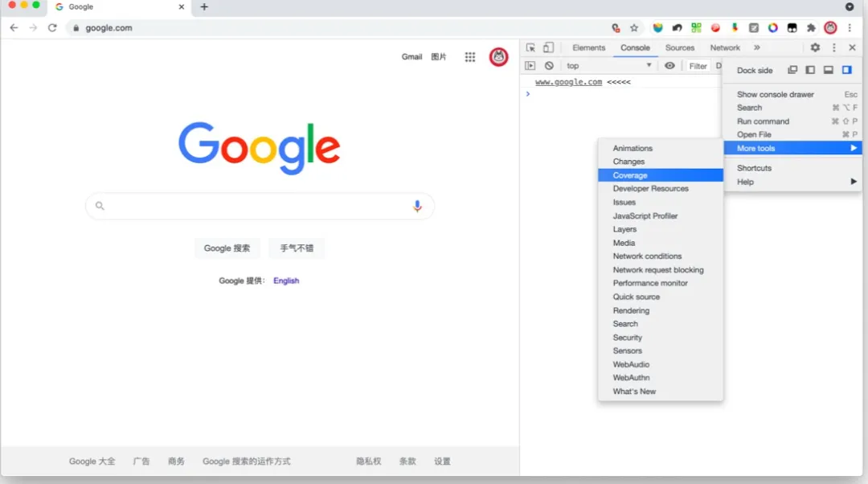
Task: Open Chrome's three-dot menu
Action: [x=850, y=27]
